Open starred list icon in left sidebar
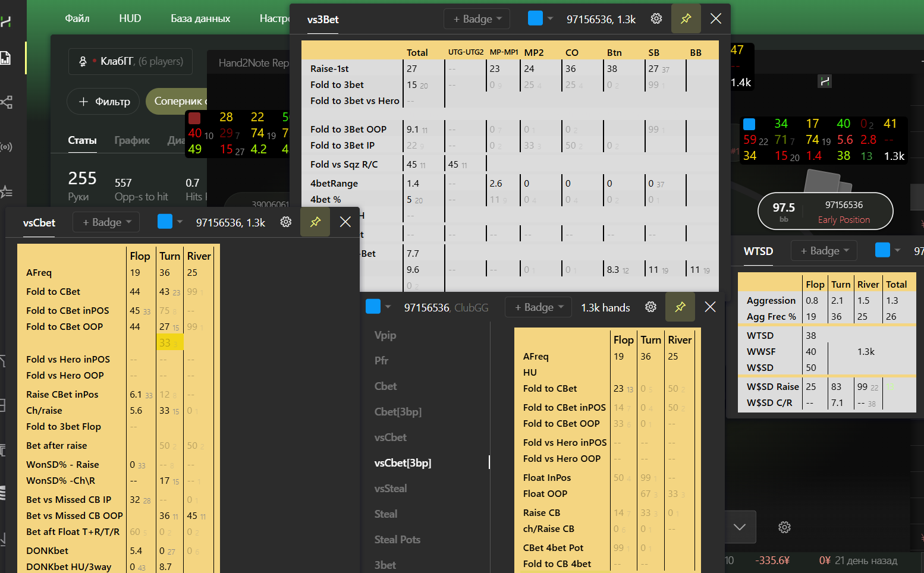924x573 pixels. click(6, 191)
